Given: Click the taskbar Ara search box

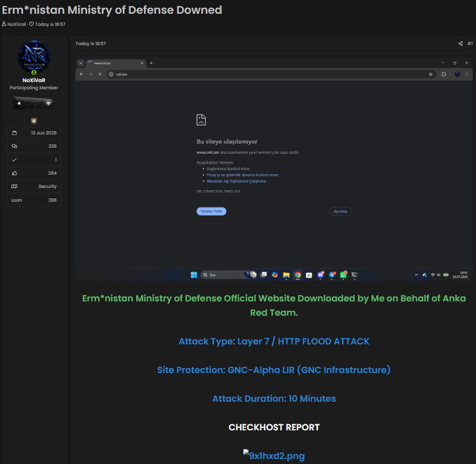Looking at the screenshot, I should [228, 275].
